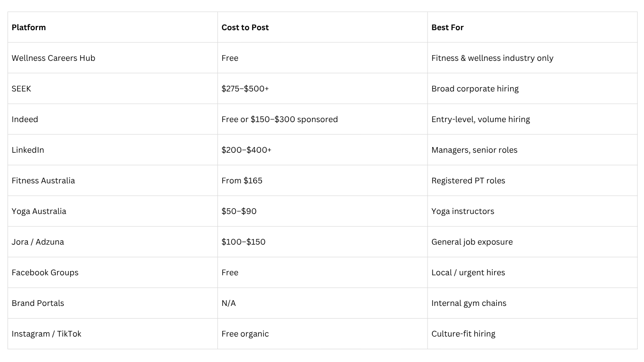The image size is (644, 362).
Task: Select the LinkedIn row label
Action: (28, 150)
